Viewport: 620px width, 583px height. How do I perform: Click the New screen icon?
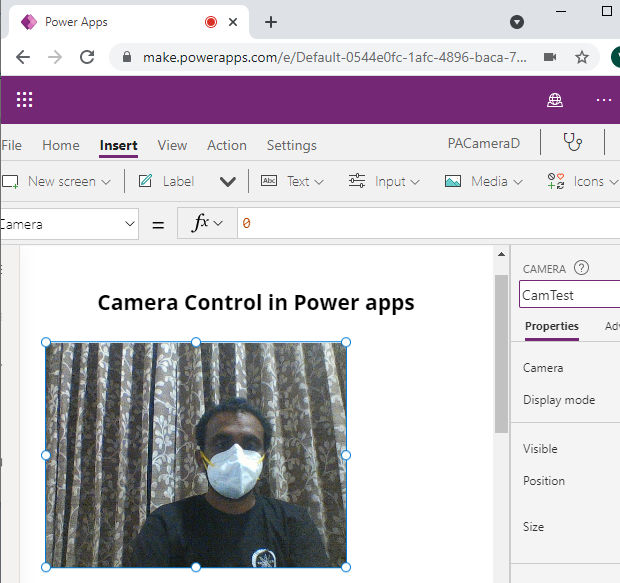point(10,182)
